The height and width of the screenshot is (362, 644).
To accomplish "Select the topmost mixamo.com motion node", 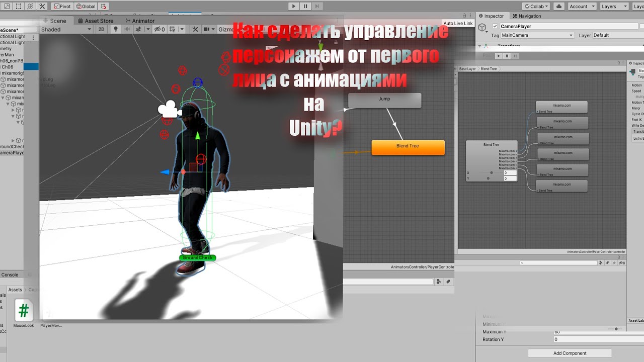I will [x=562, y=107].
